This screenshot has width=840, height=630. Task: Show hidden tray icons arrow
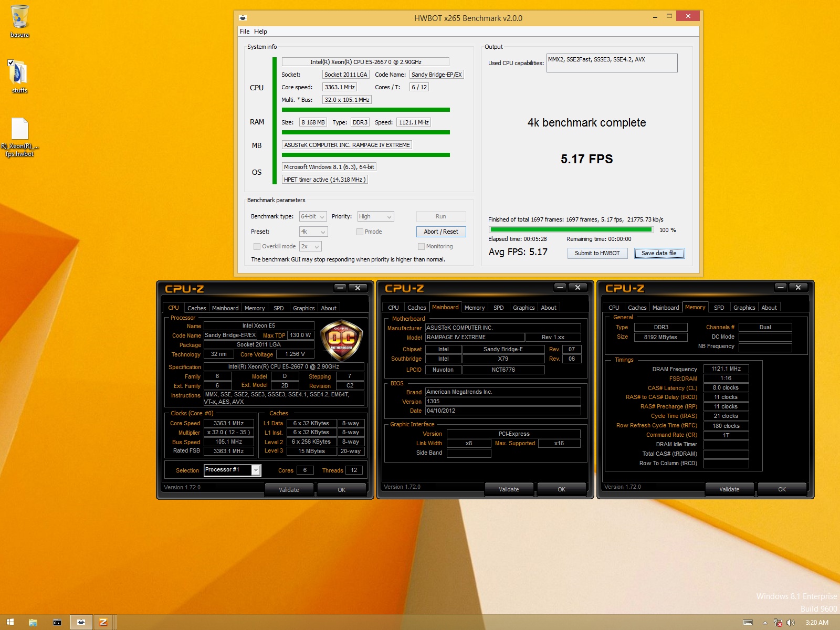(765, 623)
